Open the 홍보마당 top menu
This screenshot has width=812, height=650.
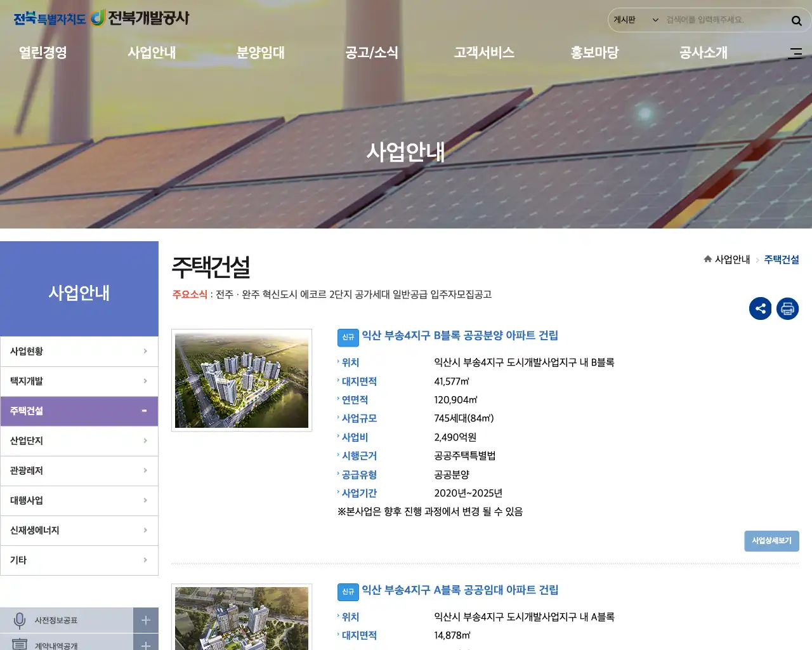594,53
